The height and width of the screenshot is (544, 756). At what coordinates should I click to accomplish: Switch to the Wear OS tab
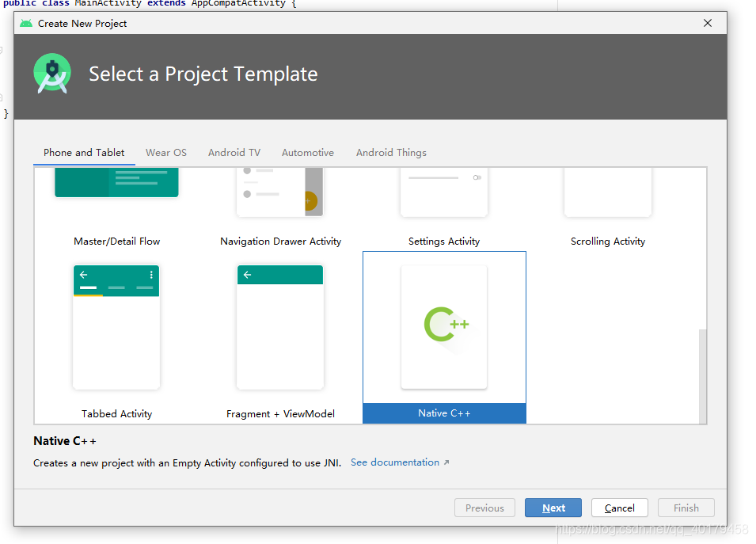click(166, 152)
